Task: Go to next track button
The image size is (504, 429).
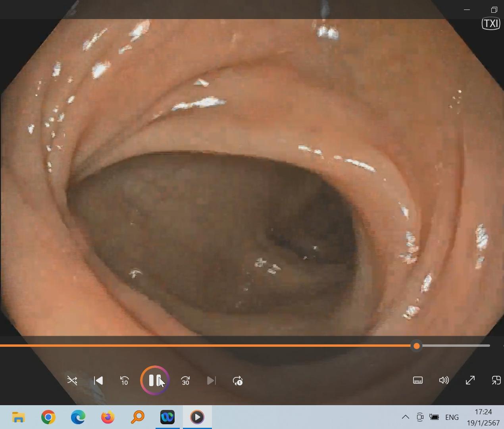Action: click(212, 381)
